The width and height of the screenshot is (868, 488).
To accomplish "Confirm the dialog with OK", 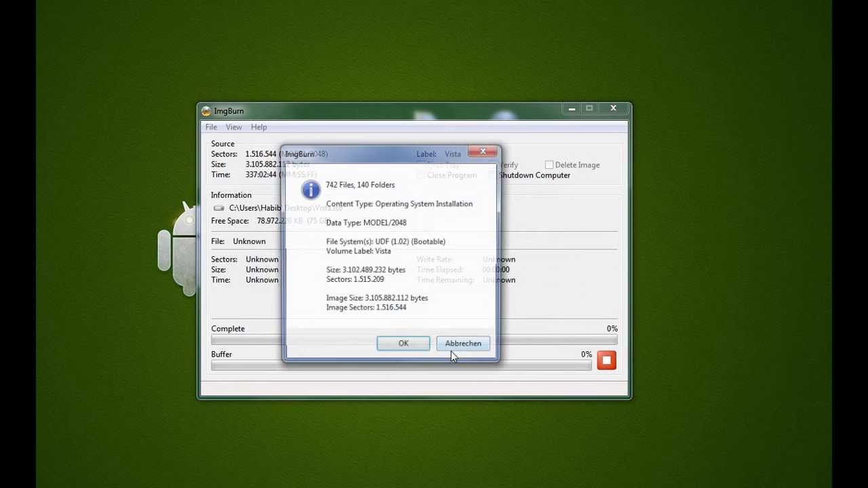I will coord(403,344).
